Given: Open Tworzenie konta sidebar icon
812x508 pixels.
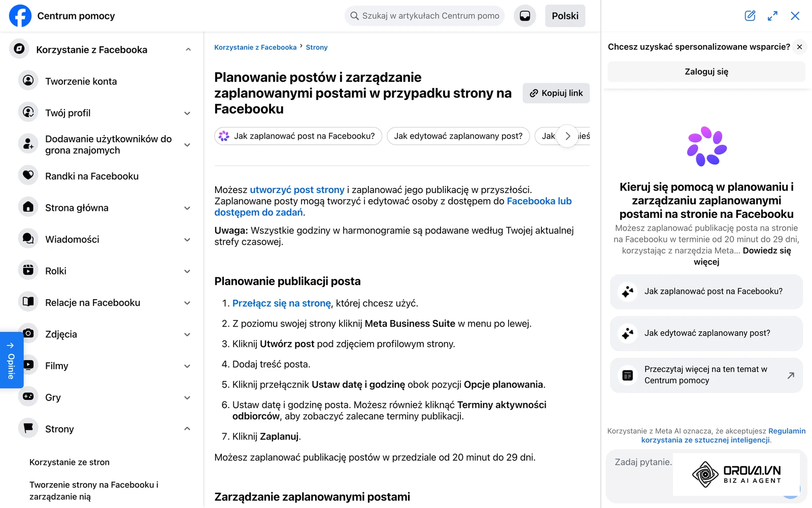Looking at the screenshot, I should point(28,81).
